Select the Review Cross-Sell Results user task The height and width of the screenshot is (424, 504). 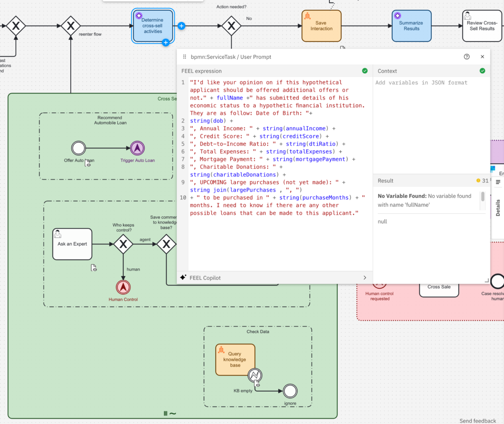click(482, 26)
